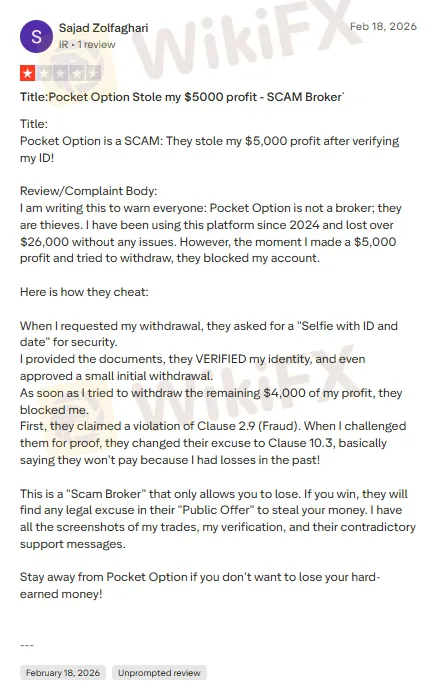
Task: Click the large WikiFX watermark at top
Action: pyautogui.click(x=247, y=42)
